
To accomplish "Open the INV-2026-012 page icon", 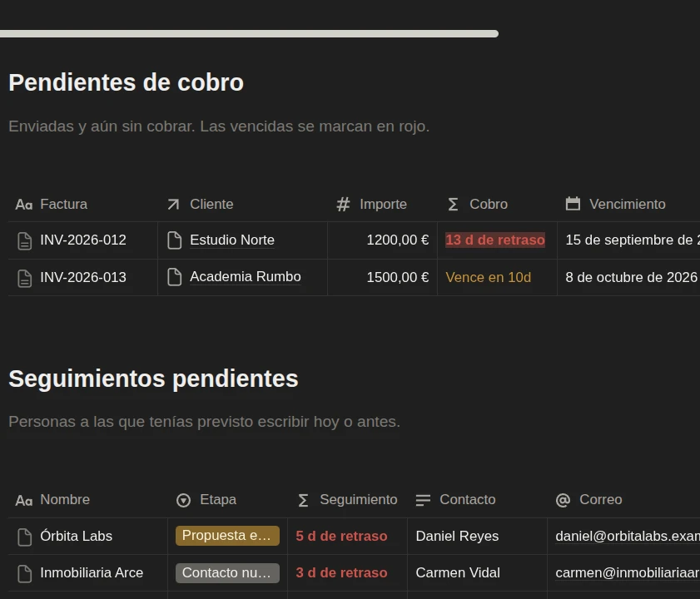I will [x=24, y=240].
